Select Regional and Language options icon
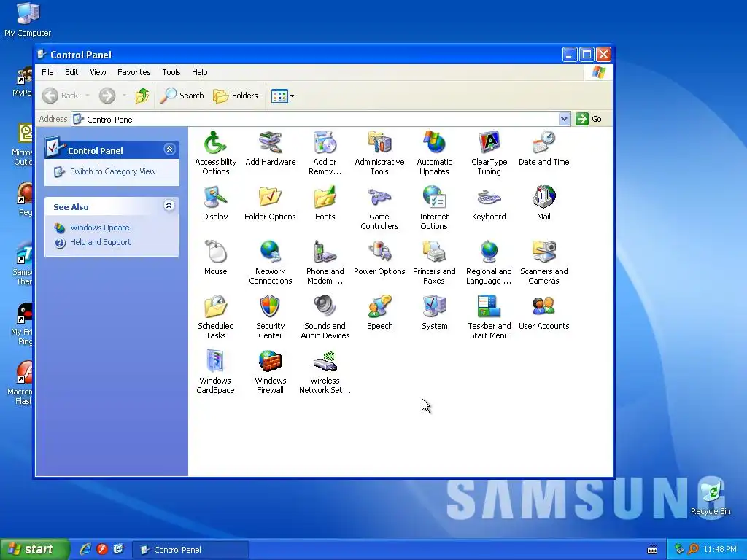 tap(489, 252)
